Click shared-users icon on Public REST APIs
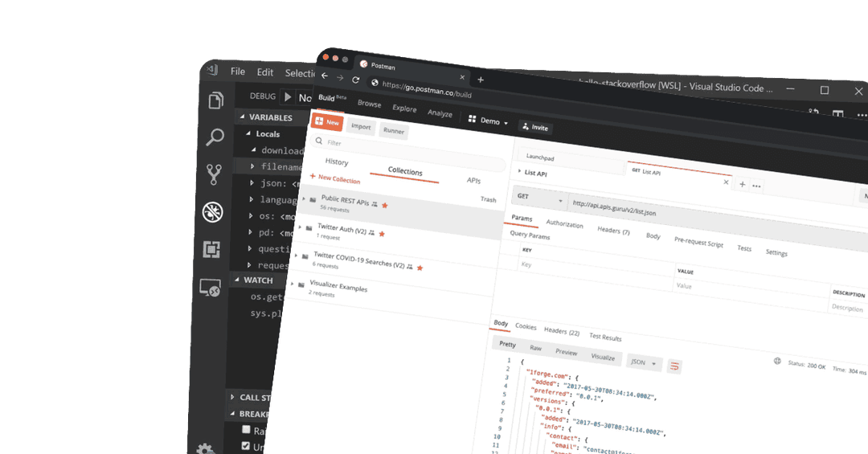This screenshot has height=454, width=868. click(x=375, y=204)
